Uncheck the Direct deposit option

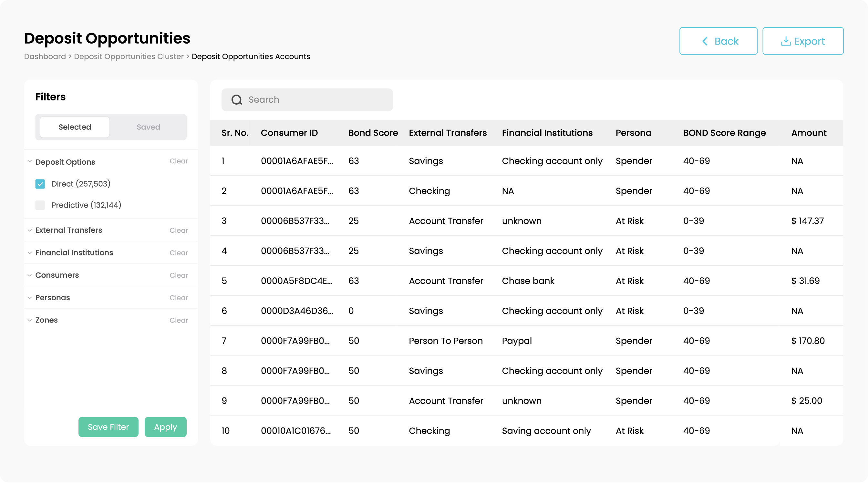point(40,184)
